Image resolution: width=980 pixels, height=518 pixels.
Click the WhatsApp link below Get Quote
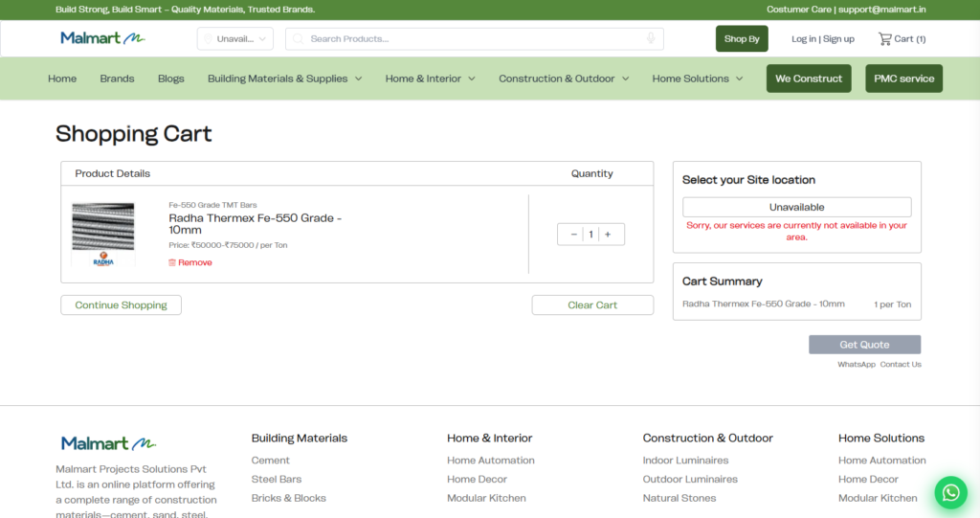(857, 365)
